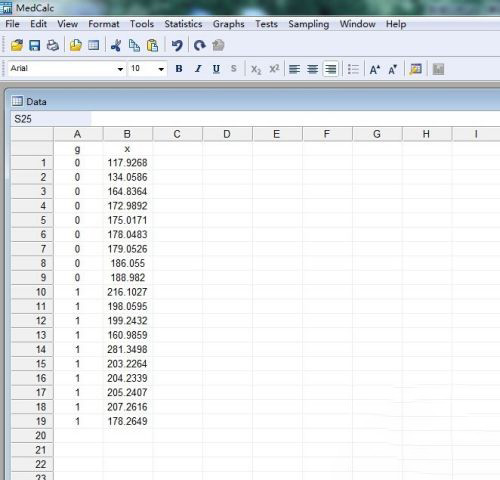This screenshot has height=480, width=500.
Task: Toggle Bold formatting
Action: point(179,69)
